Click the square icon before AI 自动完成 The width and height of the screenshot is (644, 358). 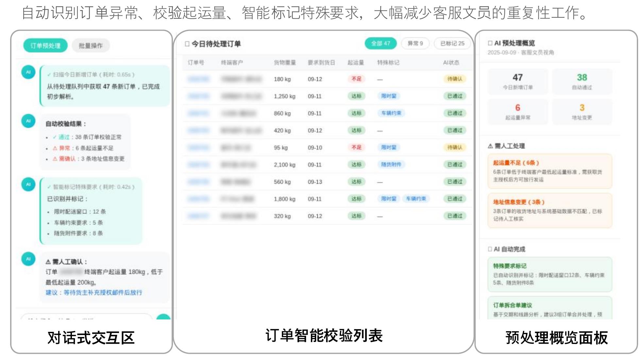point(490,249)
